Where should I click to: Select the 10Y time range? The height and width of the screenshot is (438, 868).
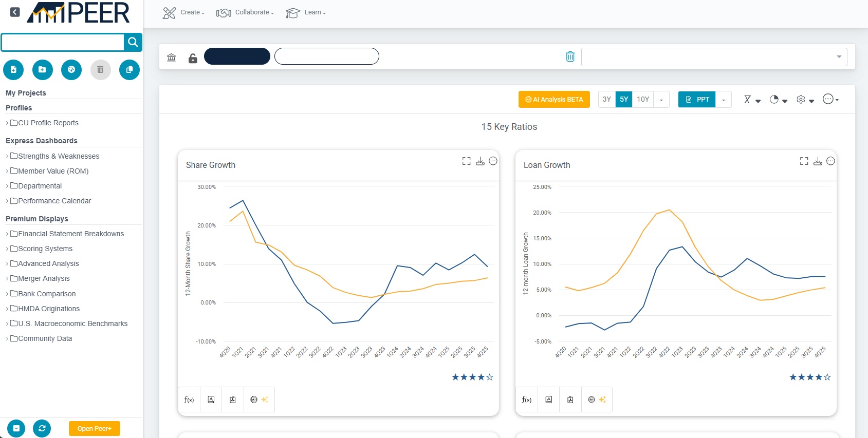pyautogui.click(x=642, y=99)
